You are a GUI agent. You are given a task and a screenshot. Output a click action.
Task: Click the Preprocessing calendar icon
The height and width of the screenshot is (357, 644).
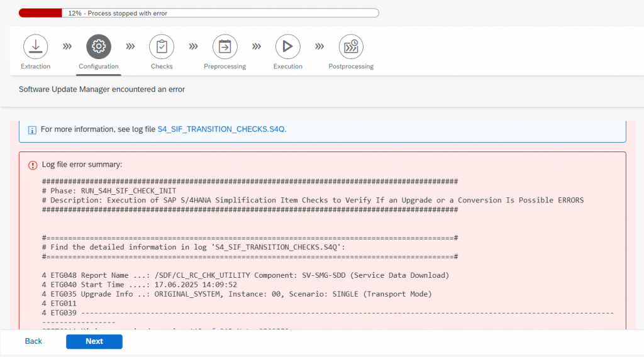(x=225, y=47)
